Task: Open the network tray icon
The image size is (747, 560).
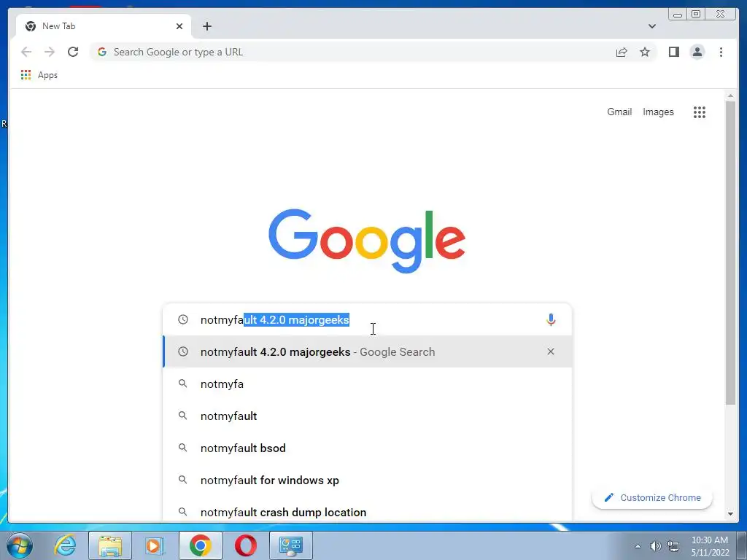Action: [673, 546]
